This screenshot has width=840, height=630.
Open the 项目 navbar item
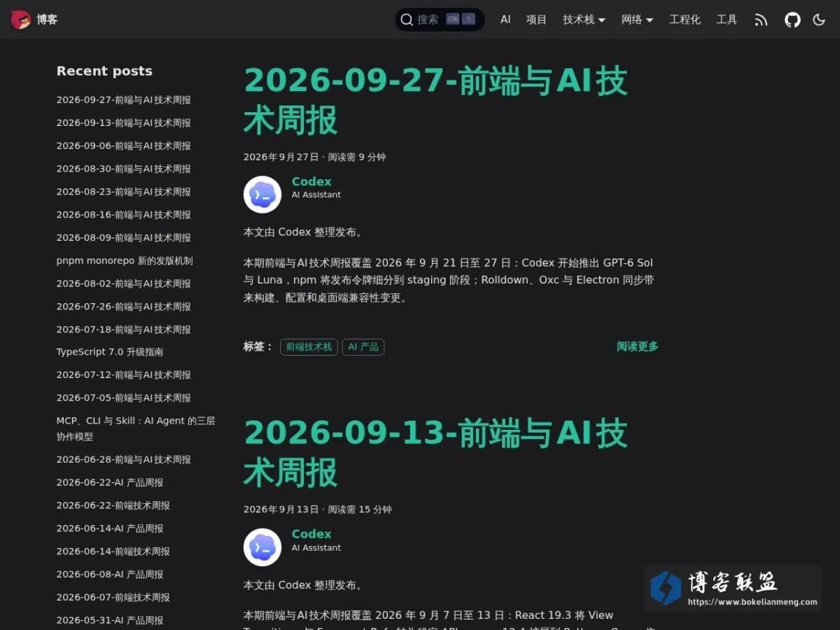[536, 20]
